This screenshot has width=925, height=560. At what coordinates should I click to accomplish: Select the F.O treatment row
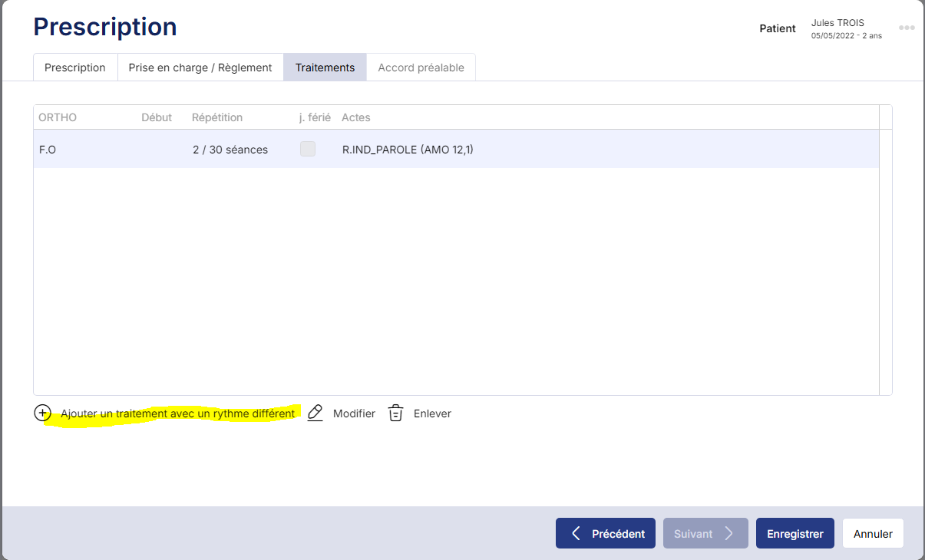point(48,150)
